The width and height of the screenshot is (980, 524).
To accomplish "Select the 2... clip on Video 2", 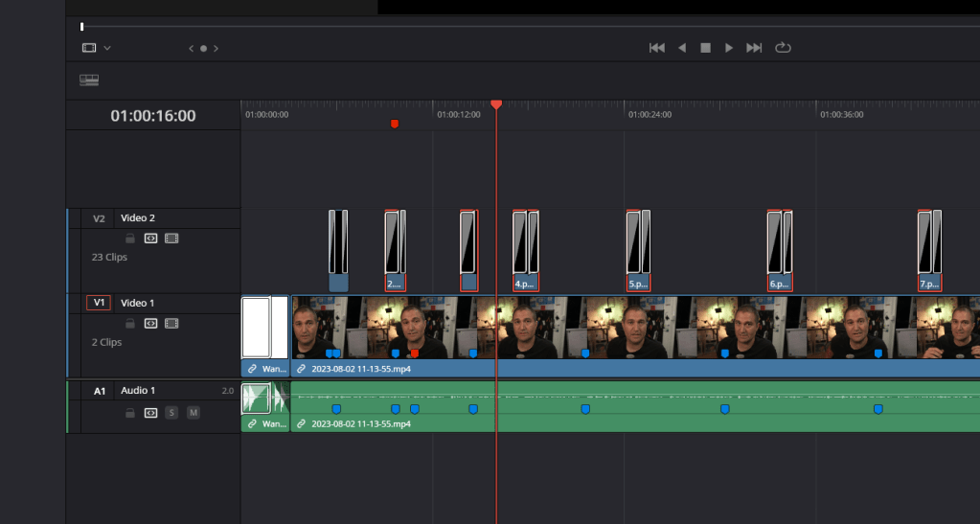I will point(395,251).
